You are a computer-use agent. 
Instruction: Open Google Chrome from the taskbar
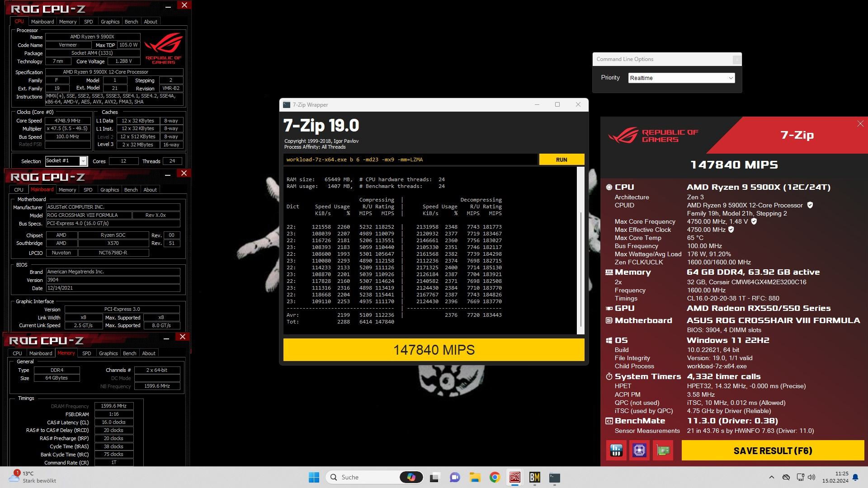pos(495,477)
